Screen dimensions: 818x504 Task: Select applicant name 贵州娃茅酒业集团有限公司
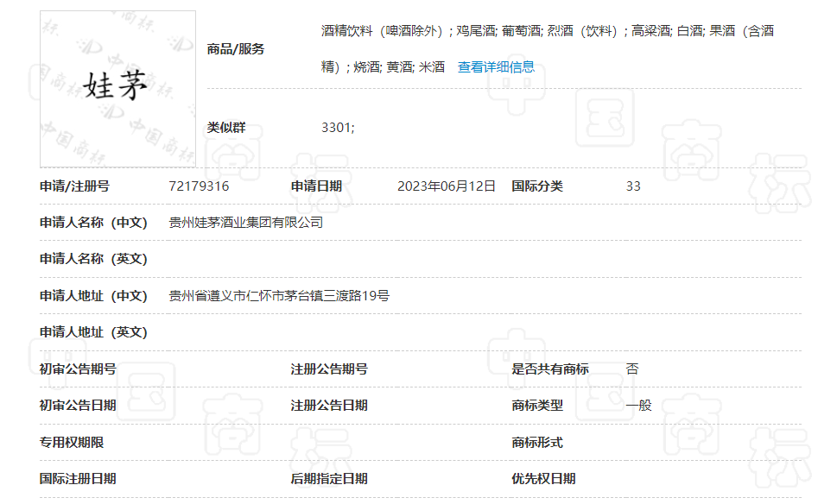pyautogui.click(x=245, y=223)
